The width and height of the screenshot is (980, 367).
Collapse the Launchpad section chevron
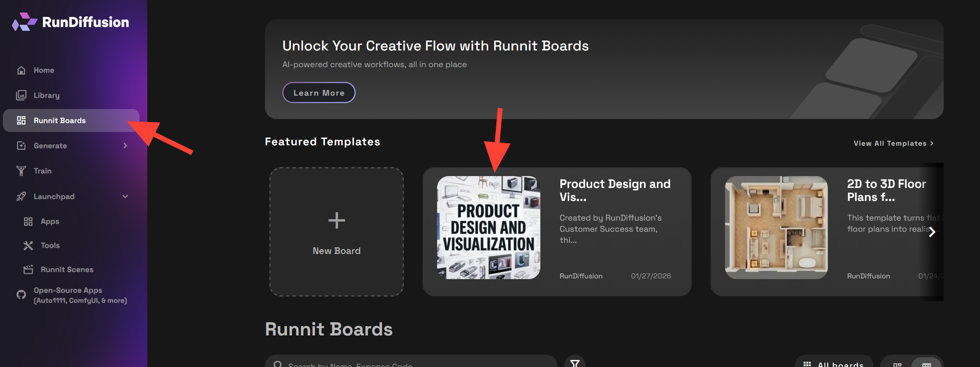pos(125,196)
